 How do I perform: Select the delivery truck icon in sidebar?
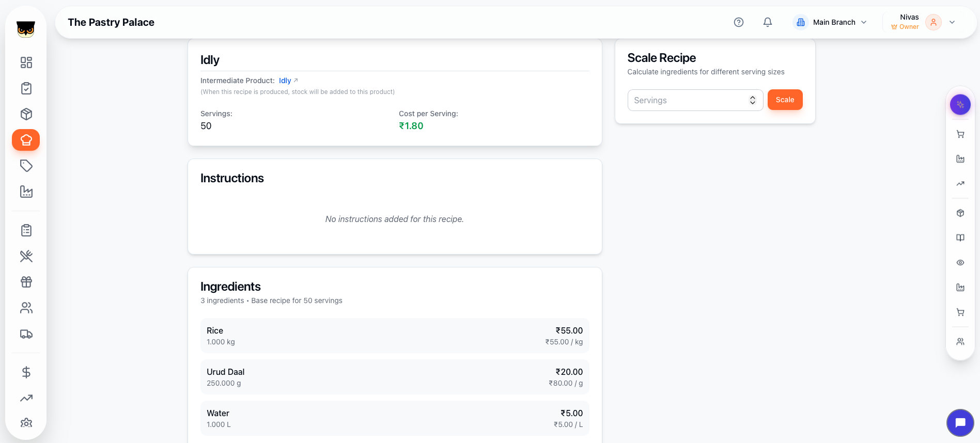click(x=26, y=334)
